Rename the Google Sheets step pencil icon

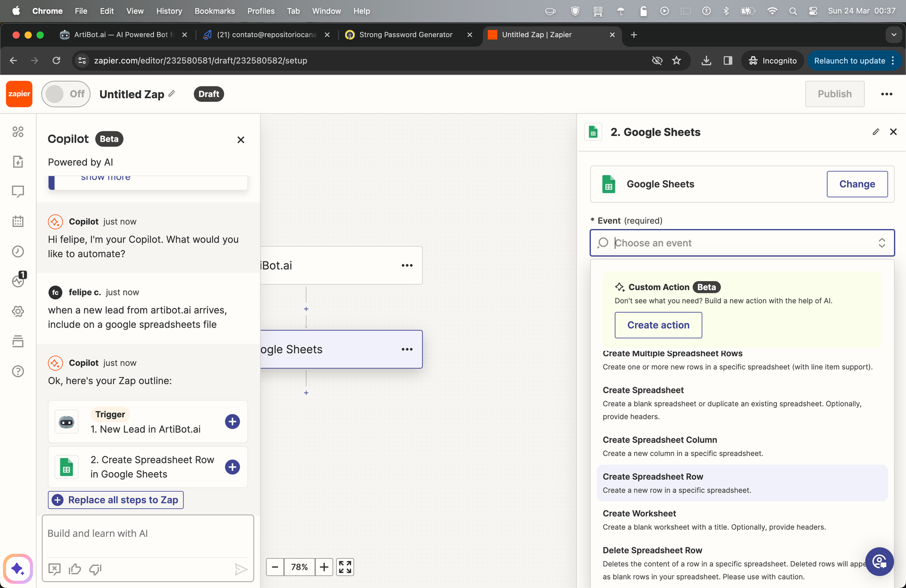(x=876, y=132)
